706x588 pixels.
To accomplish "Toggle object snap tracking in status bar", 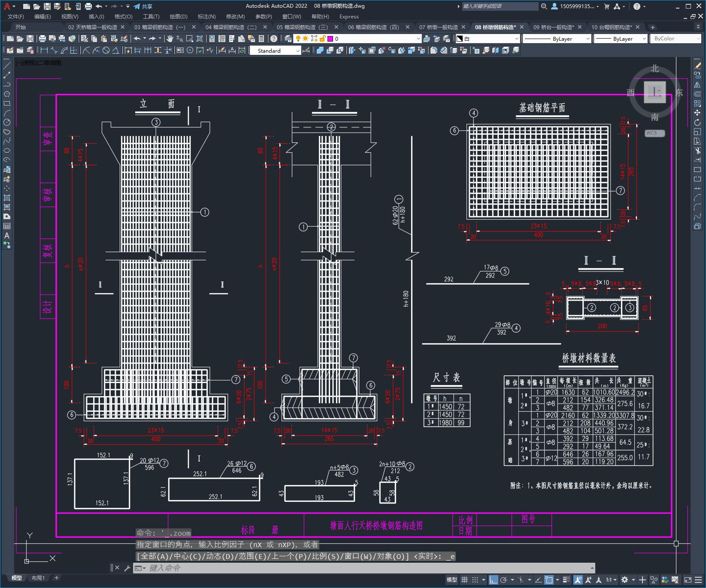I will pos(538,580).
